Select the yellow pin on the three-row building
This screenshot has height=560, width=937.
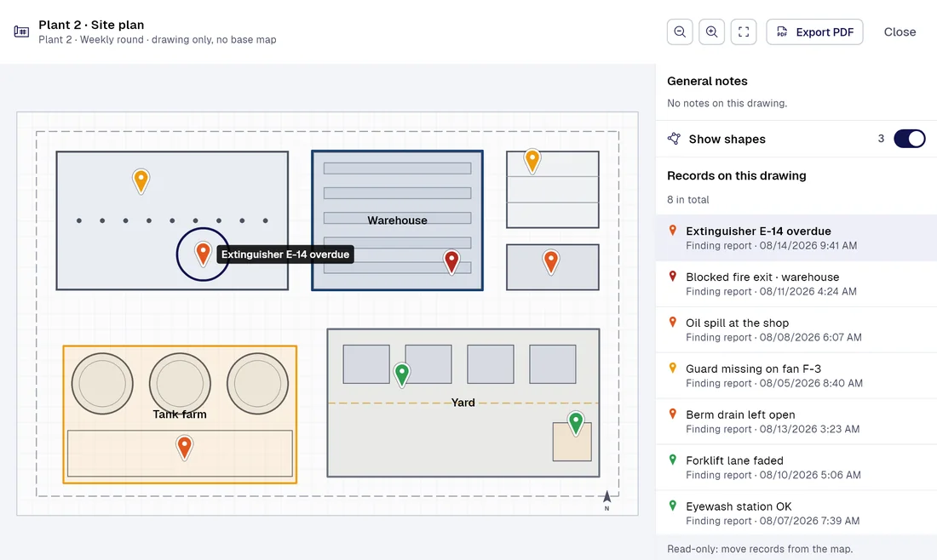coord(532,161)
